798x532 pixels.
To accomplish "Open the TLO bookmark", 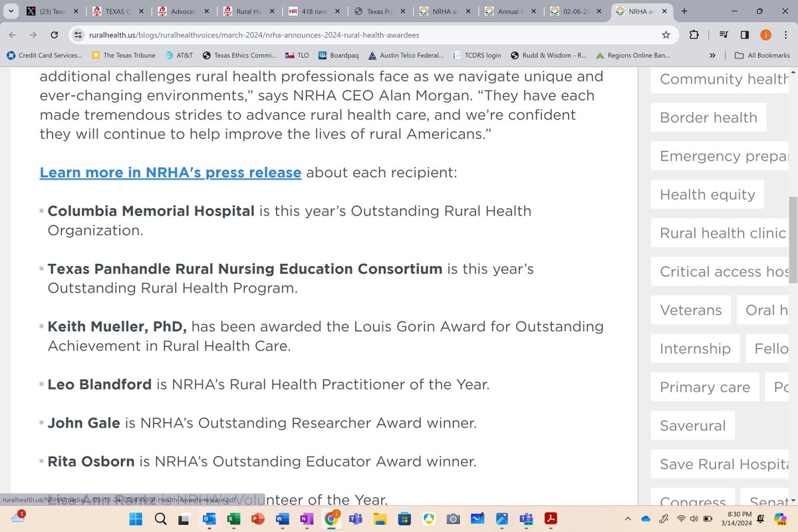I will 299,55.
